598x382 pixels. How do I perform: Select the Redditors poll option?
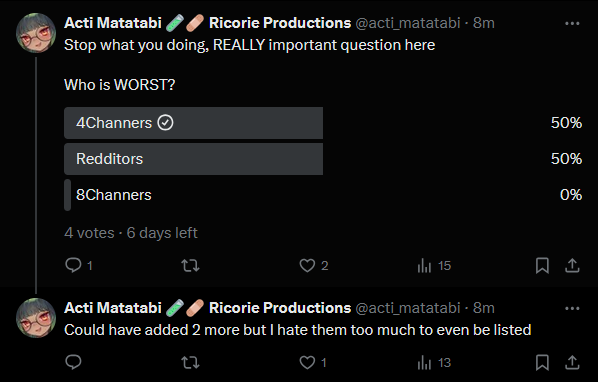pos(323,159)
